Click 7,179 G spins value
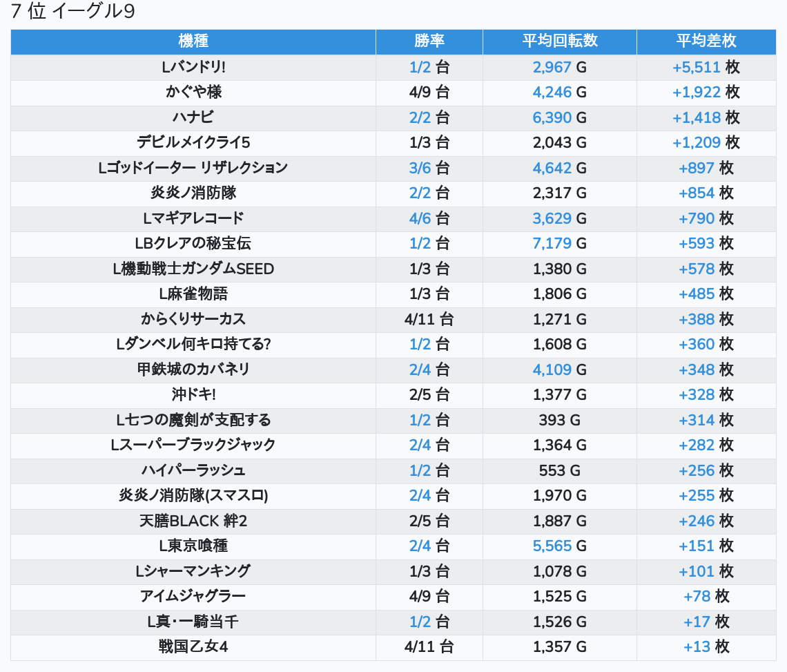This screenshot has height=672, width=787. click(x=560, y=244)
